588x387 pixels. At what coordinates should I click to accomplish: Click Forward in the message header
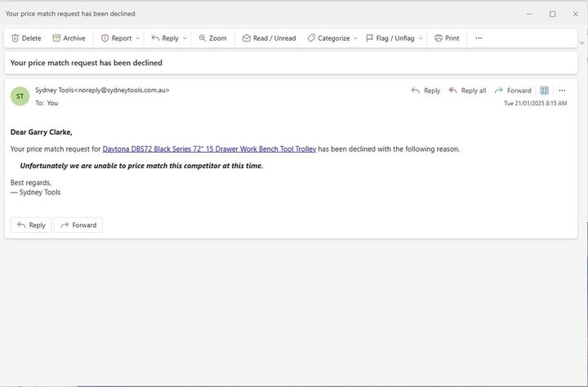click(x=513, y=91)
